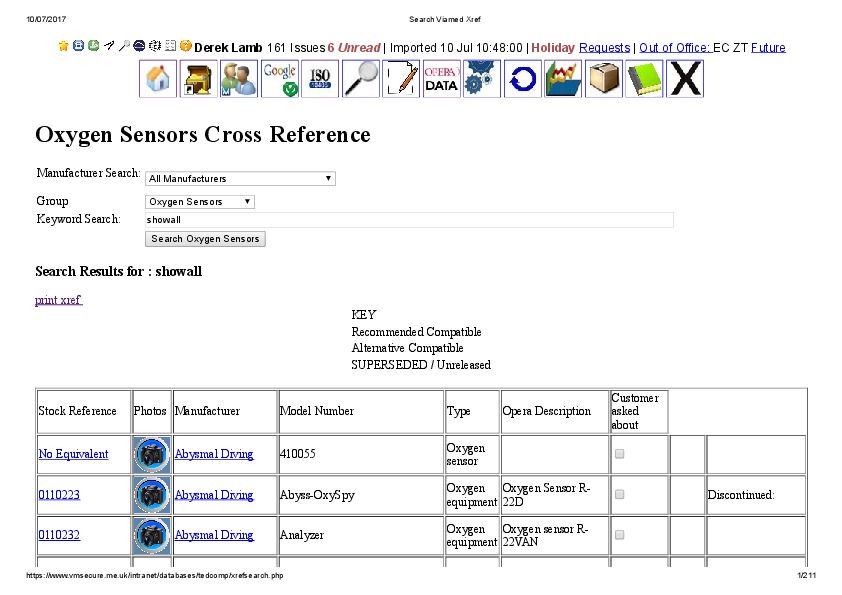This screenshot has width=842, height=595.
Task: Click the Home house icon
Action: click(157, 79)
